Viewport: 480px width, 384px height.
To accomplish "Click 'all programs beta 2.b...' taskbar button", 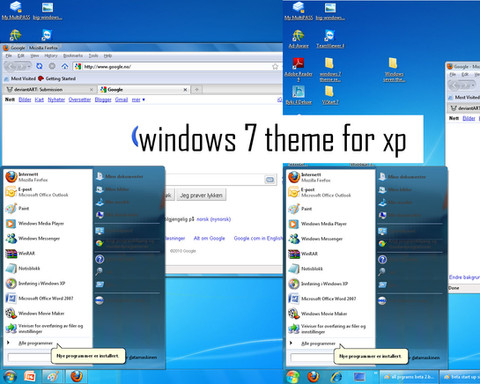I will [x=409, y=377].
